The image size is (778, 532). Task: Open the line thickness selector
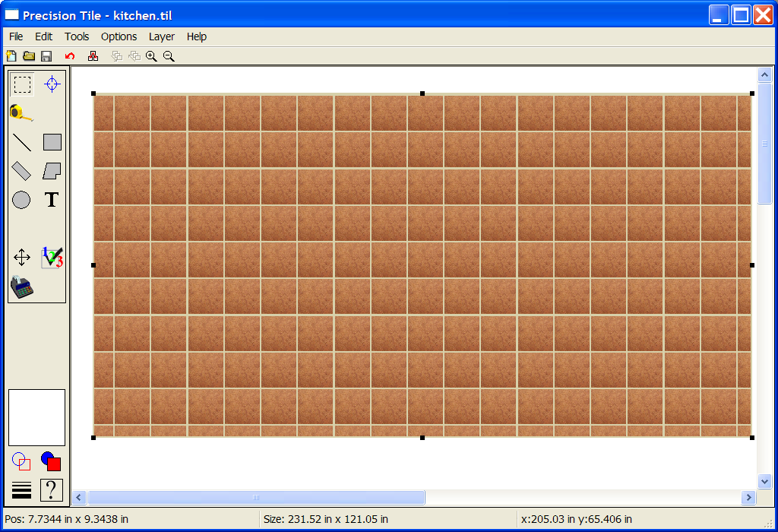(22, 490)
